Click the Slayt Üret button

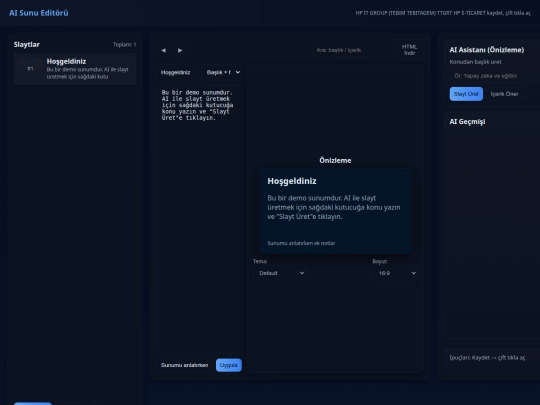(466, 94)
